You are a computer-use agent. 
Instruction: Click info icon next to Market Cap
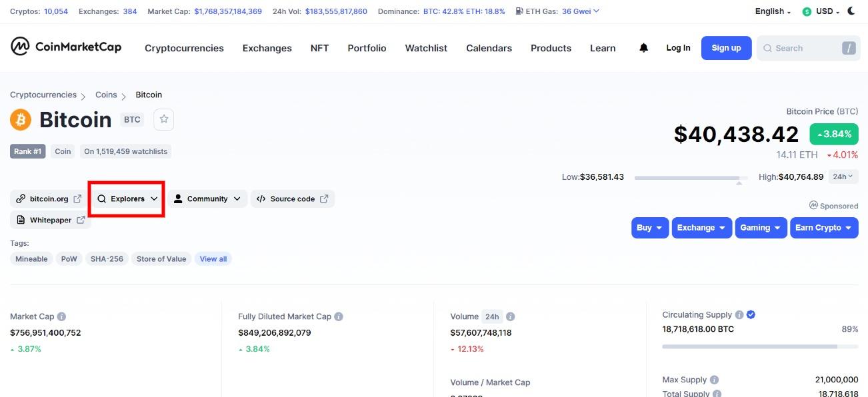pyautogui.click(x=61, y=317)
